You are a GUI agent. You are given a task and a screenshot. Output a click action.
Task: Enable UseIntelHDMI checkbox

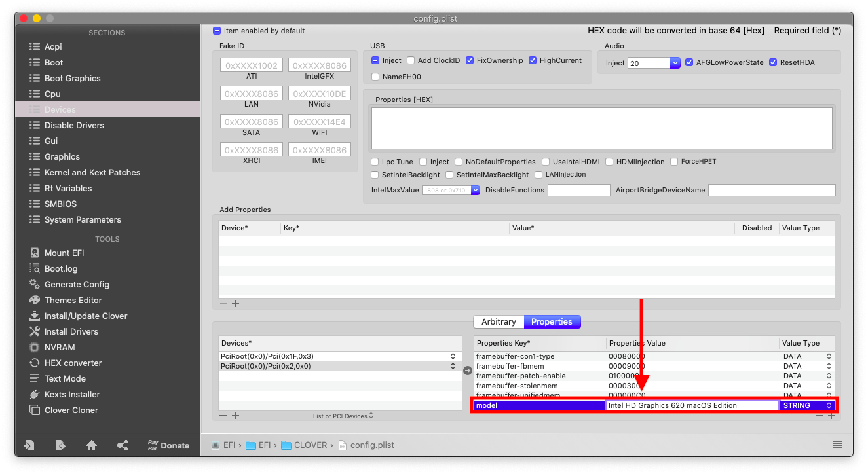(x=546, y=162)
